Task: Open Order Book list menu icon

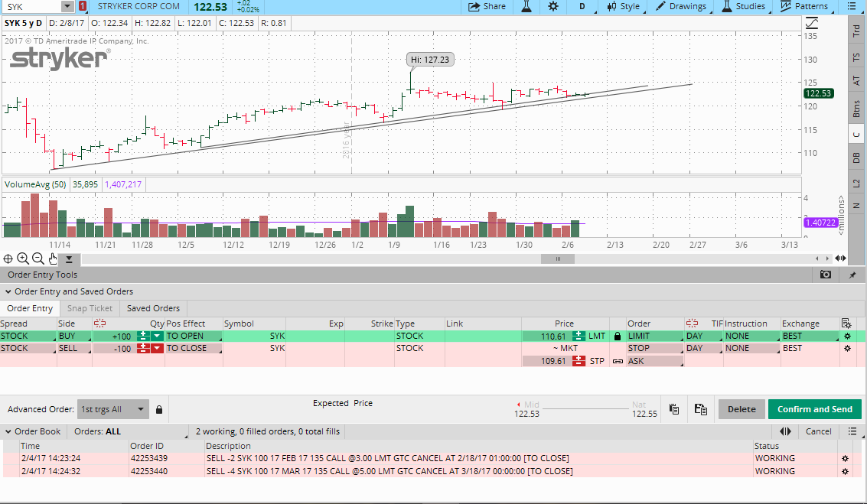Action: point(852,431)
